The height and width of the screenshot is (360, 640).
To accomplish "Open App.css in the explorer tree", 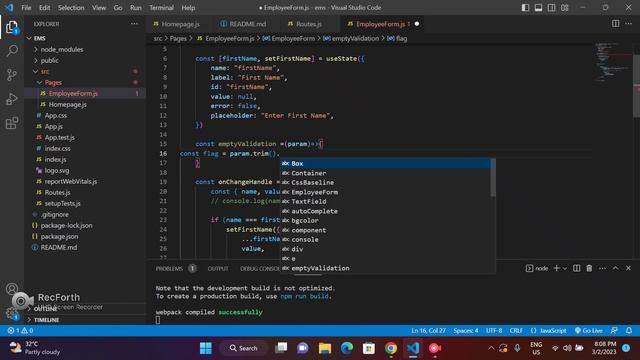I will point(56,116).
